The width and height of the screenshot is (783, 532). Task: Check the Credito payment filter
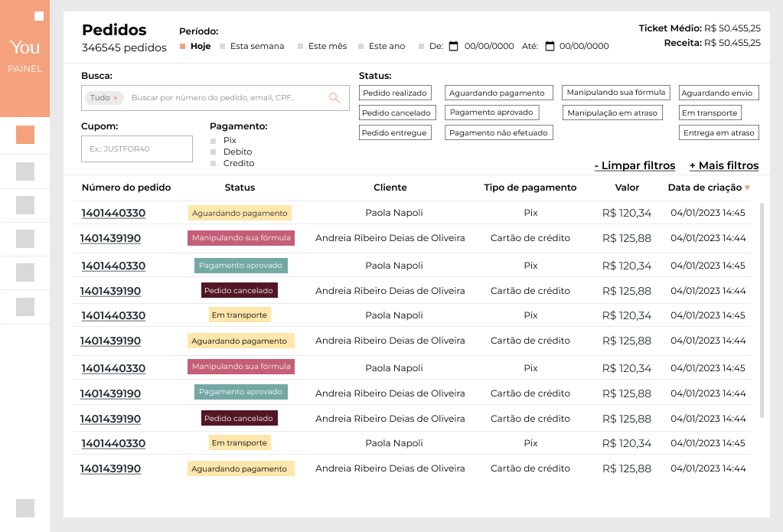214,164
